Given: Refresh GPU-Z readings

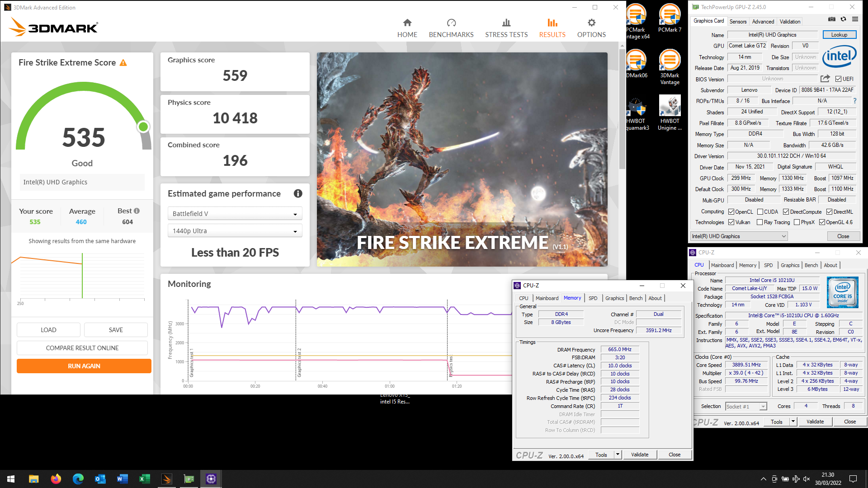Looking at the screenshot, I should [x=843, y=19].
